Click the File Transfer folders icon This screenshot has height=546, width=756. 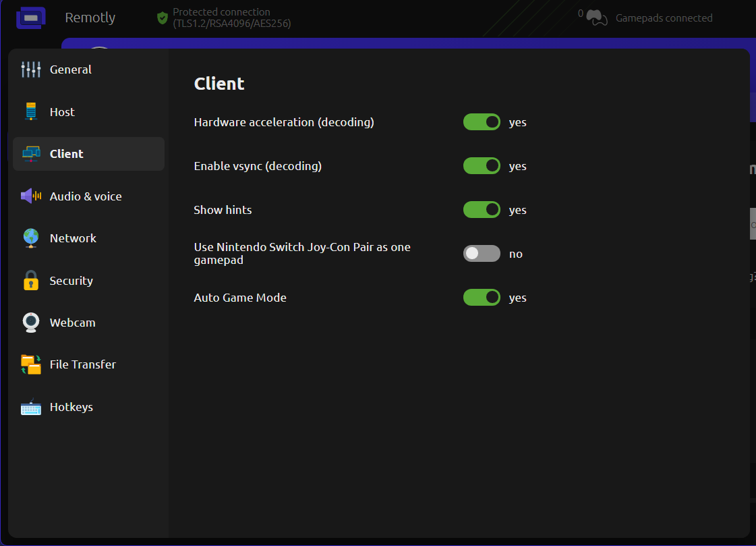[x=31, y=364]
